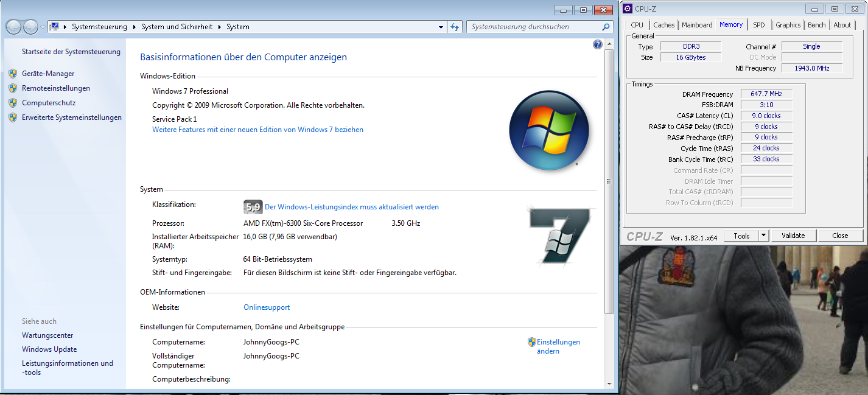The width and height of the screenshot is (868, 395).
Task: Click the JohnnyGoogs-PC Computername value
Action: point(271,342)
